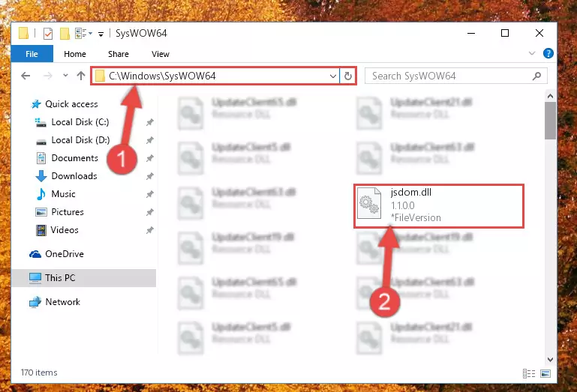The image size is (577, 392).
Task: Click the pin icon next to Pictures
Action: [x=150, y=213]
